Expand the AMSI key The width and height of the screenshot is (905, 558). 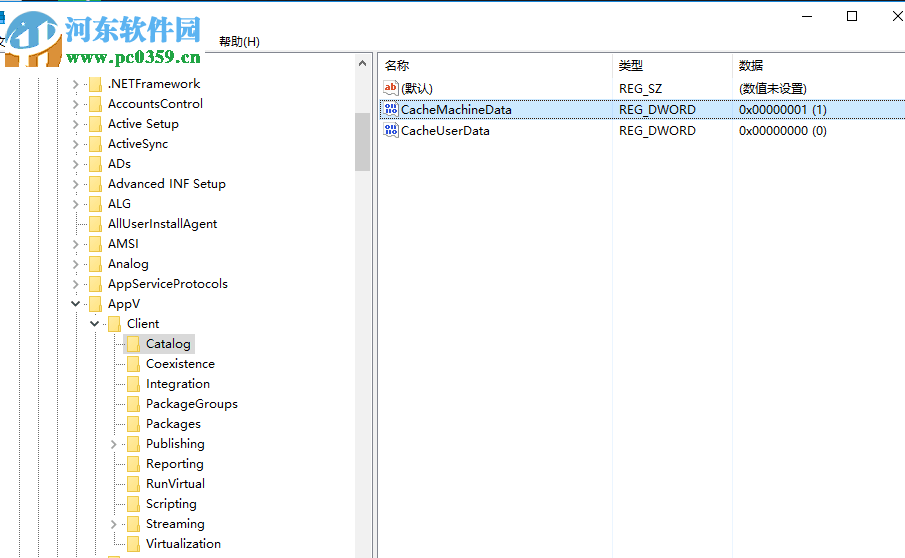click(76, 244)
